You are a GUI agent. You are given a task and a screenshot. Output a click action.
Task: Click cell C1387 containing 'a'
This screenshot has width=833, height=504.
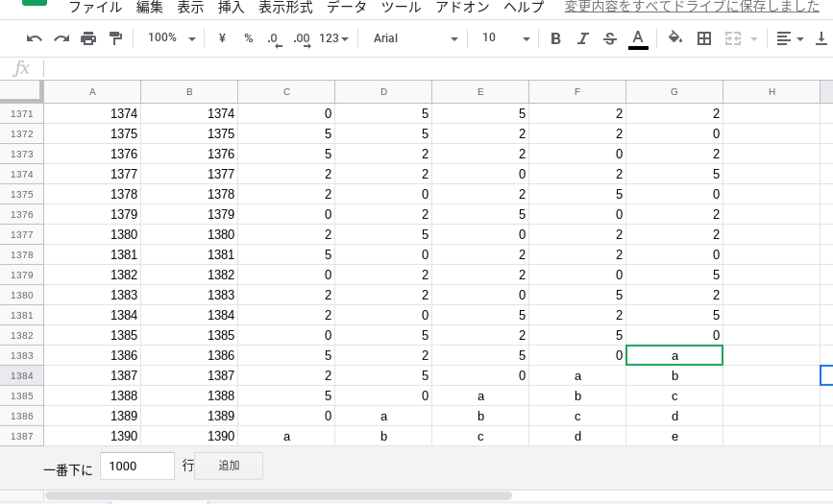click(286, 437)
